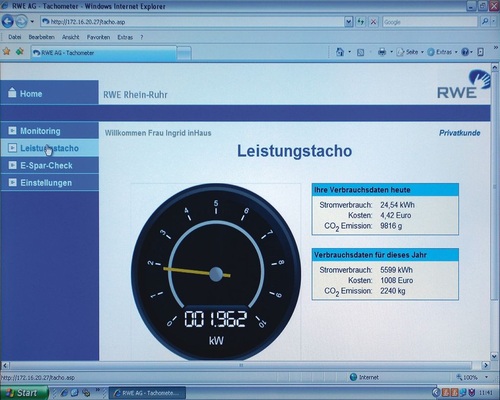Open the Datei menu
Screen dimensions: 500x400
point(15,37)
